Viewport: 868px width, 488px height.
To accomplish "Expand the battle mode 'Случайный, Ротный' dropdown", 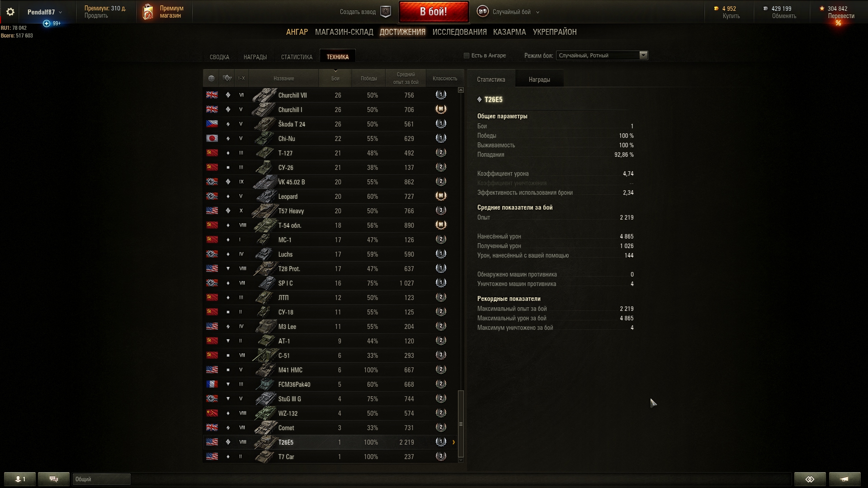I will tap(602, 56).
